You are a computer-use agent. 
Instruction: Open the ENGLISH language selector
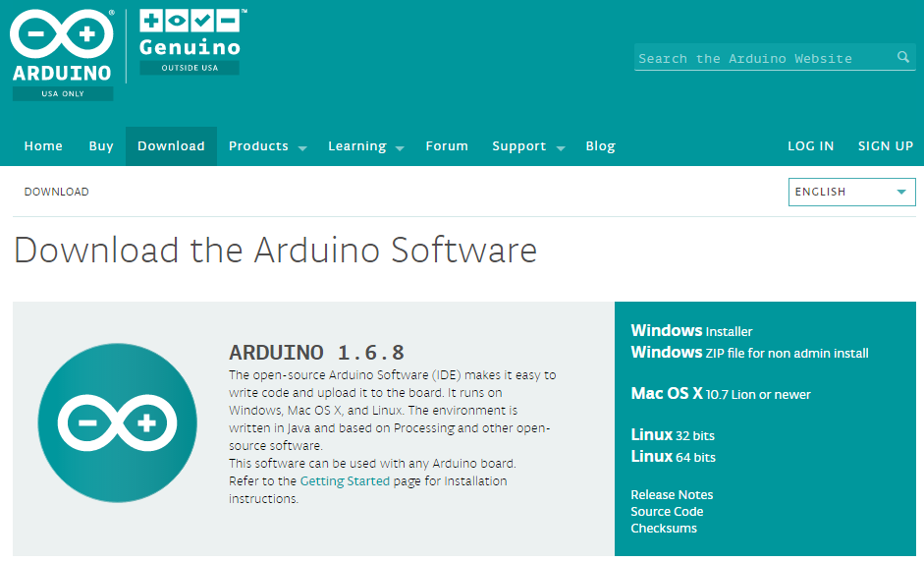[851, 192]
